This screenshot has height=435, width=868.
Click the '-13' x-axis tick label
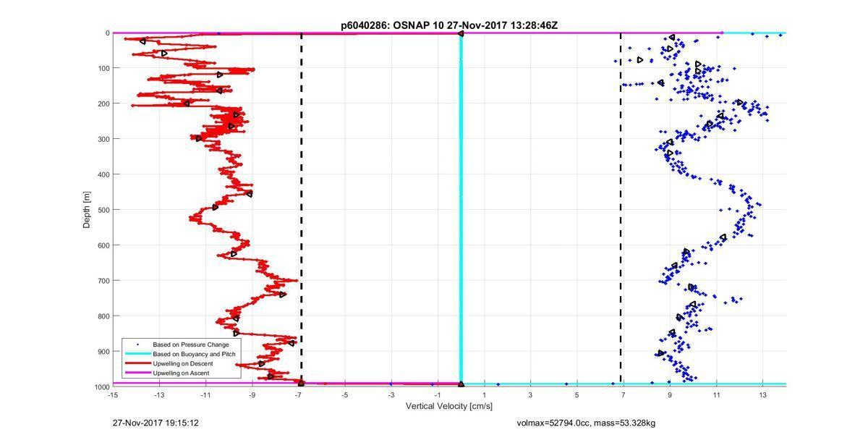pyautogui.click(x=159, y=395)
